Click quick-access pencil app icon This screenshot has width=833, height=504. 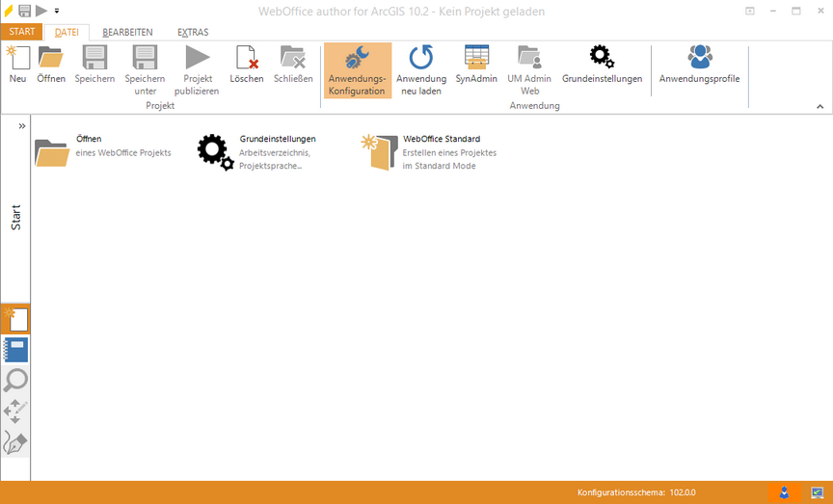tap(9, 10)
